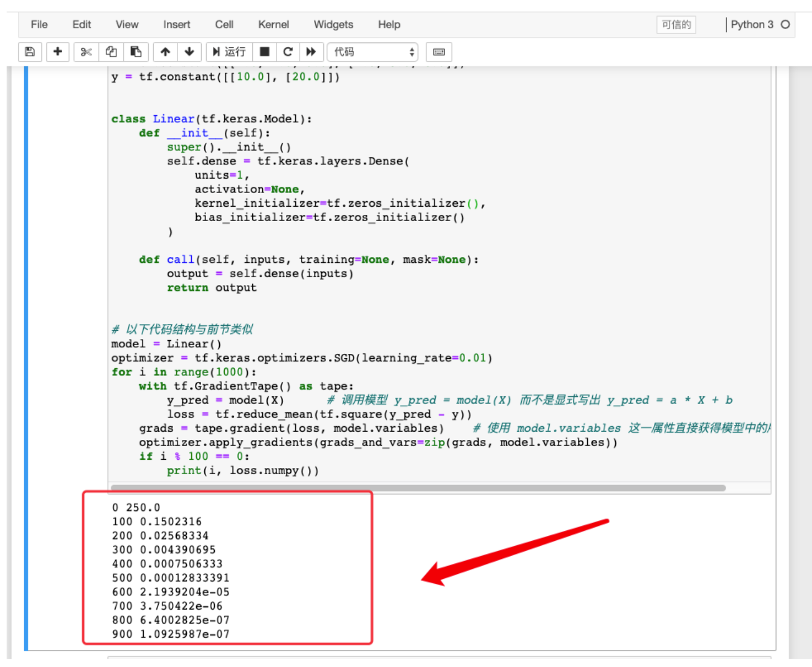
Task: Interrupt the kernel with stop icon
Action: [x=264, y=52]
